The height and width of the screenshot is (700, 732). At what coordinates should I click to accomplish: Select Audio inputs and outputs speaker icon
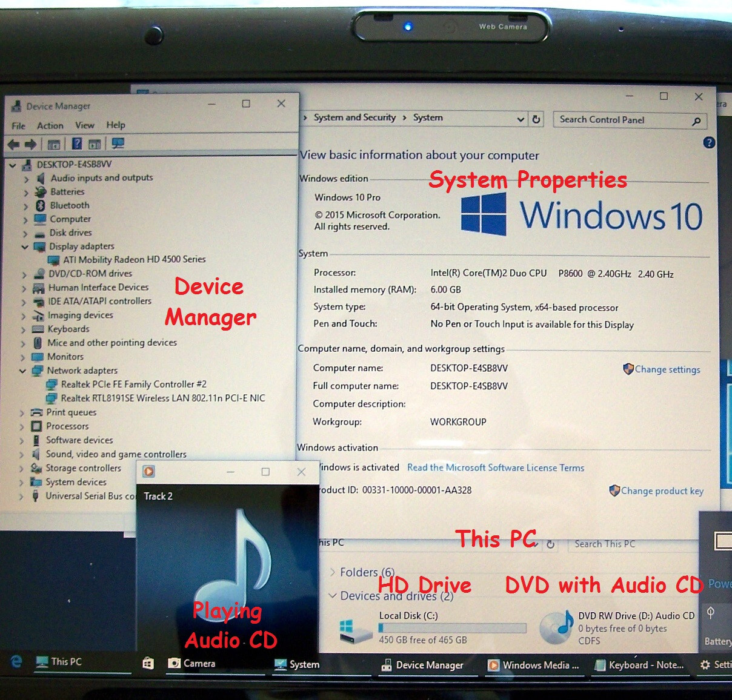tap(41, 178)
